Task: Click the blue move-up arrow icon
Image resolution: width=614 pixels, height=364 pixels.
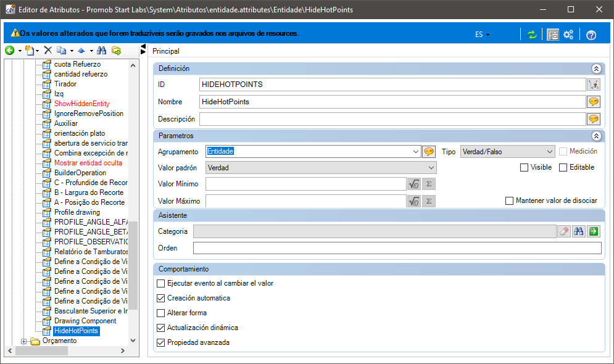Action: 81,51
